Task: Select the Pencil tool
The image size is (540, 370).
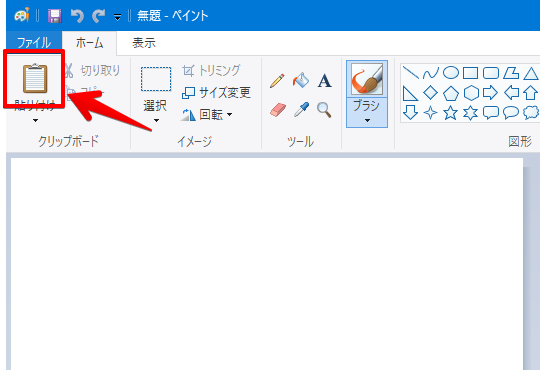Action: pyautogui.click(x=277, y=81)
